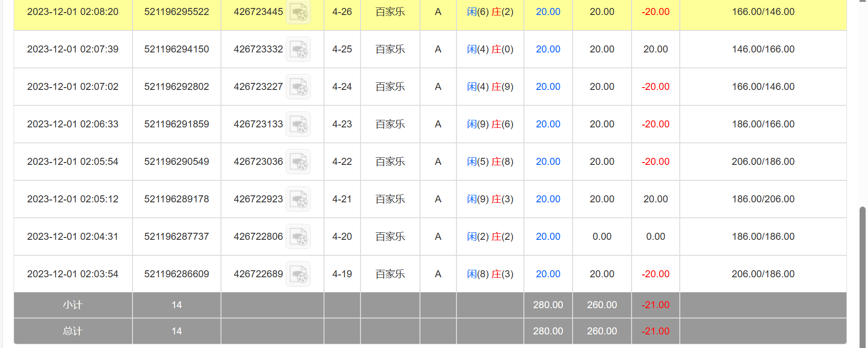
Task: Click the 闲(4) 庄(0) result in 4-25 row
Action: click(490, 49)
